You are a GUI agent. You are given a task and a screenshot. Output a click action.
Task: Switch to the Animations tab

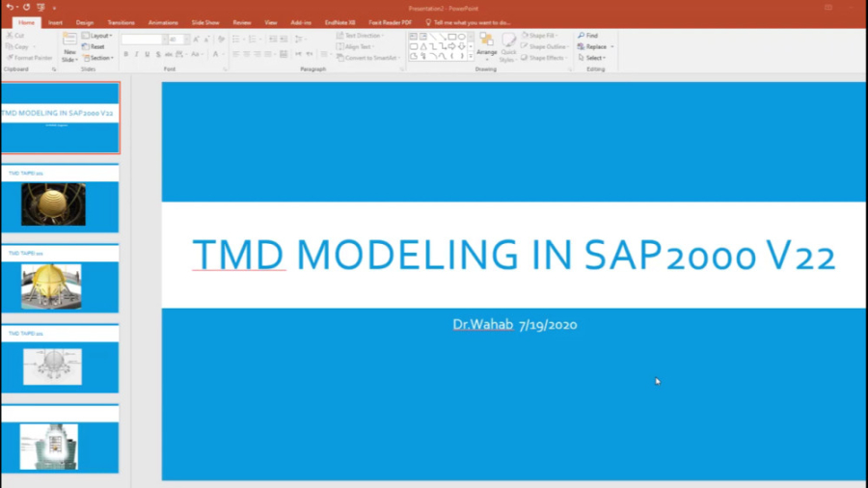tap(163, 23)
